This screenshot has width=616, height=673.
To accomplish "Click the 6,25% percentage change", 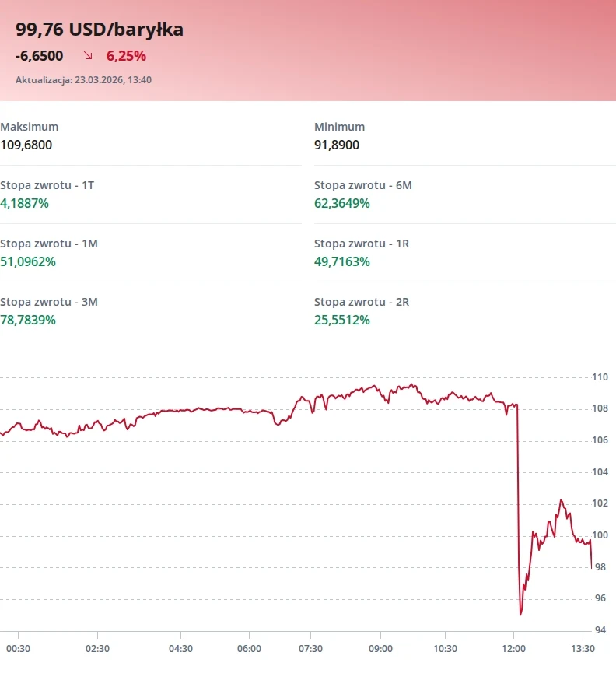I will [x=126, y=56].
